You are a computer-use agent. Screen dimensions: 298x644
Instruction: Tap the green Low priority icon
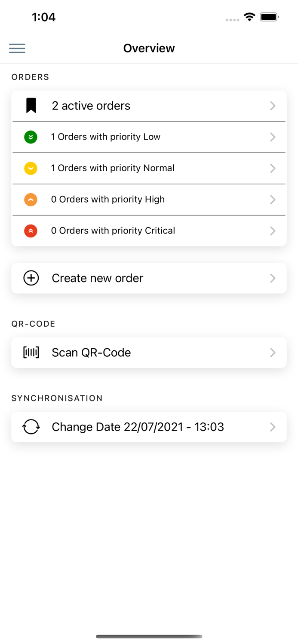31,137
